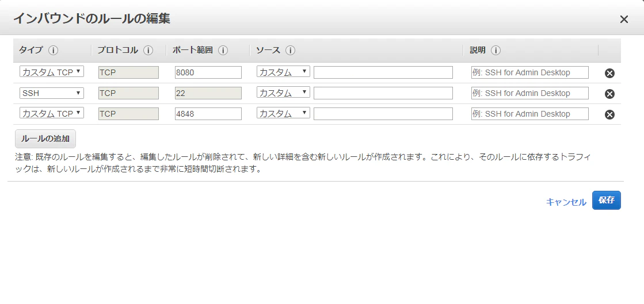
Task: Open source dropdown for port 4848 rule
Action: click(x=283, y=113)
